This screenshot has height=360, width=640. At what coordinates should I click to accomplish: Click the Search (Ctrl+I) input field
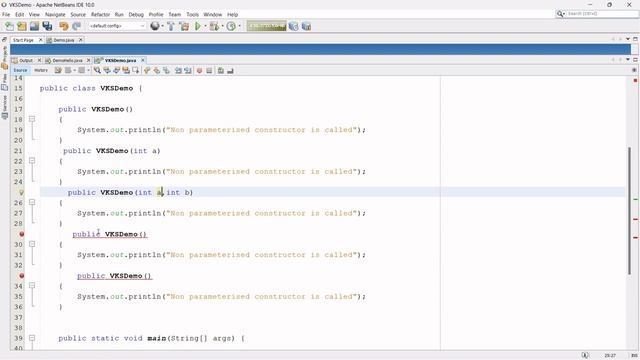(x=602, y=14)
